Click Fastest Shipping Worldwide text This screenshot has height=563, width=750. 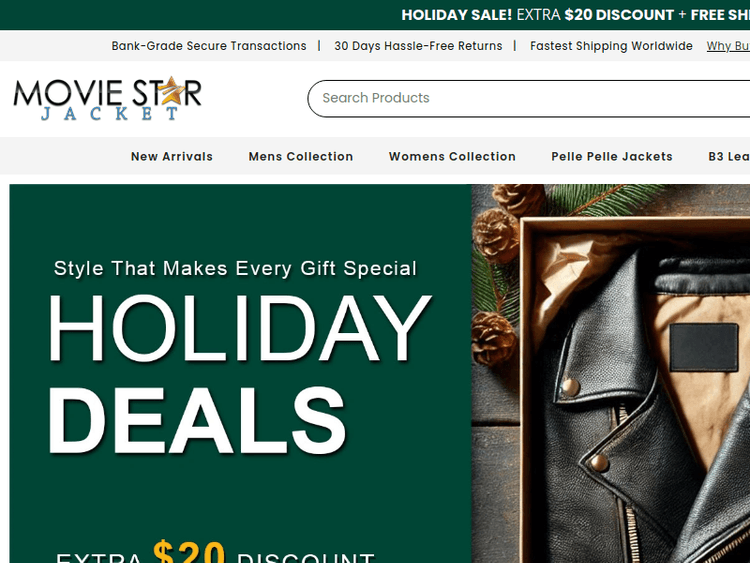pos(611,46)
